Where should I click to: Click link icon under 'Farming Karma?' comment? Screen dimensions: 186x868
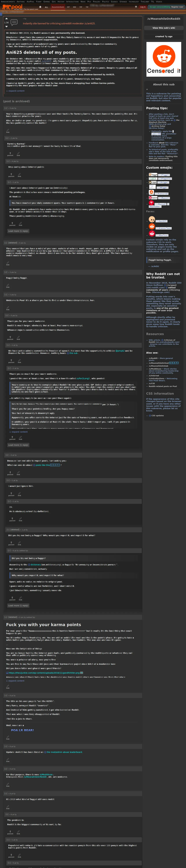[x=18, y=154]
